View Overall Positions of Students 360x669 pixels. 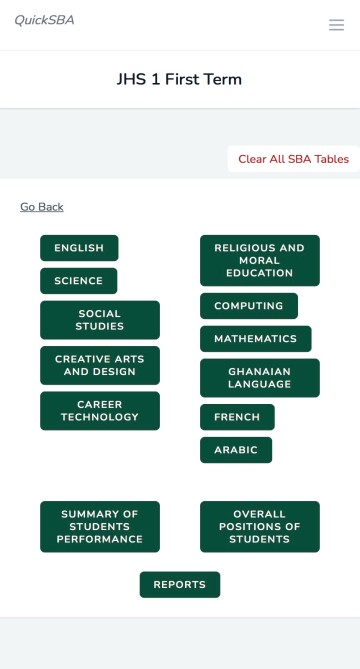point(260,526)
